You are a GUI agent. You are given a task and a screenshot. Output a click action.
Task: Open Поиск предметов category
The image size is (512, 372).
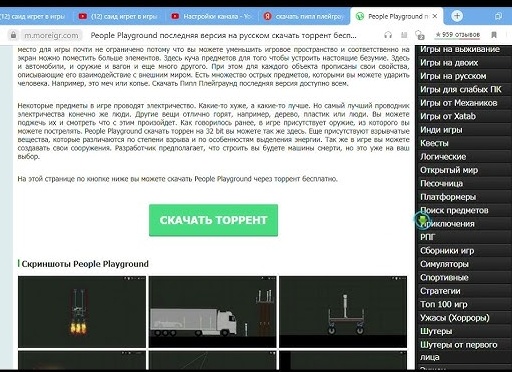(465, 210)
